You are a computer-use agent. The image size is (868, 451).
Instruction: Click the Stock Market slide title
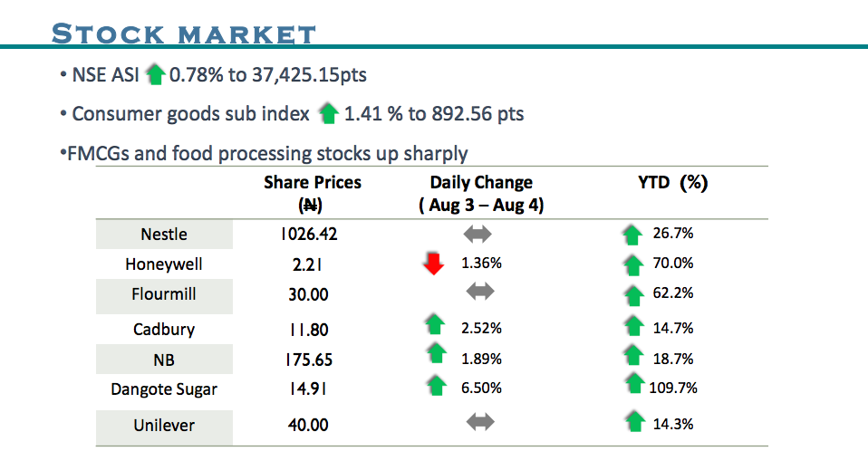click(184, 34)
